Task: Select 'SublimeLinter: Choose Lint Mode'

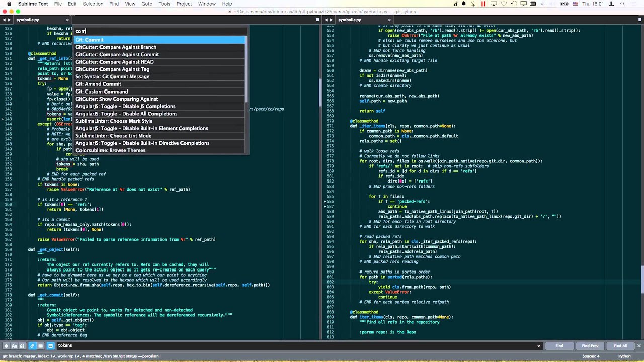Action: pos(159,136)
